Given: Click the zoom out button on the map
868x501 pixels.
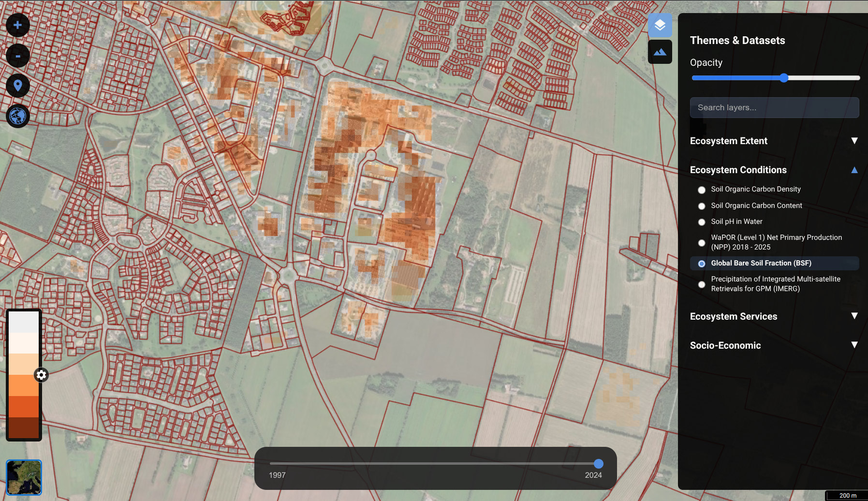Looking at the screenshot, I should pyautogui.click(x=17, y=56).
